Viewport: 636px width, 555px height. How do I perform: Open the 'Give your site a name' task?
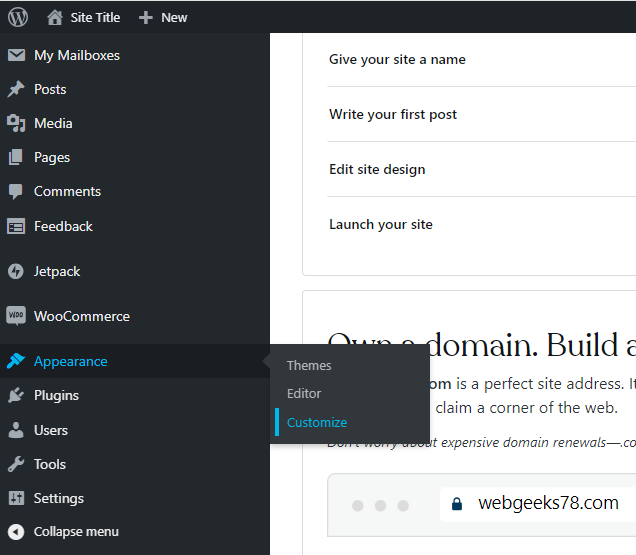pos(397,59)
